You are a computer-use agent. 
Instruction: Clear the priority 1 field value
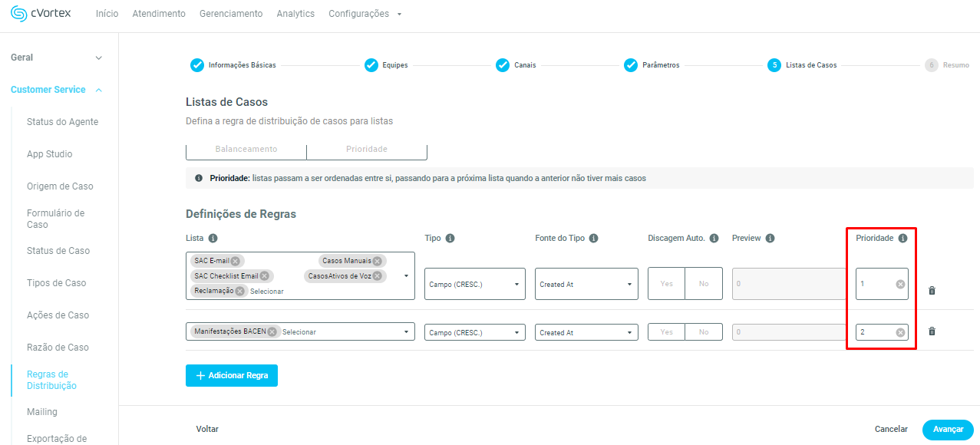900,285
